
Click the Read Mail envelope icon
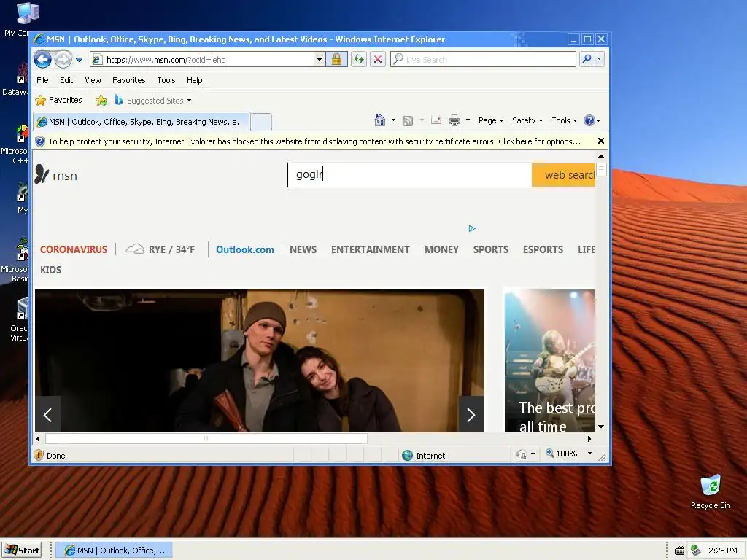[436, 120]
